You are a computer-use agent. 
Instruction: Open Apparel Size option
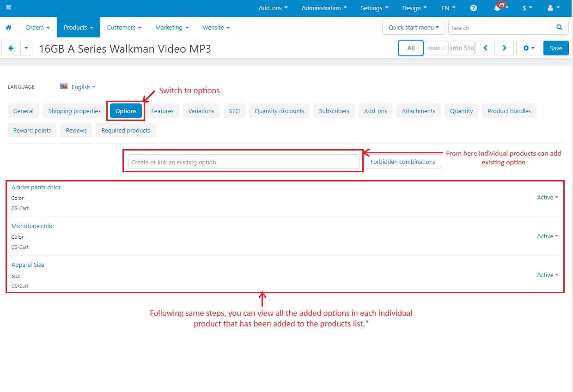[x=28, y=265]
